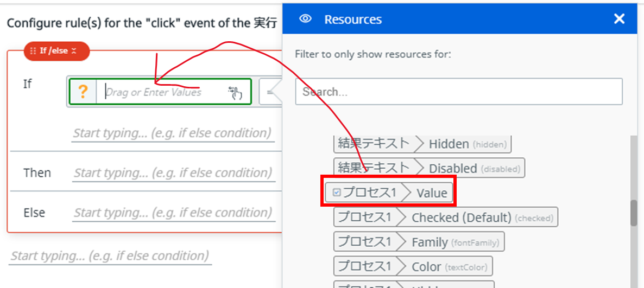Image resolution: width=644 pixels, height=288 pixels.
Task: Close the Resources panel
Action: coord(619,19)
